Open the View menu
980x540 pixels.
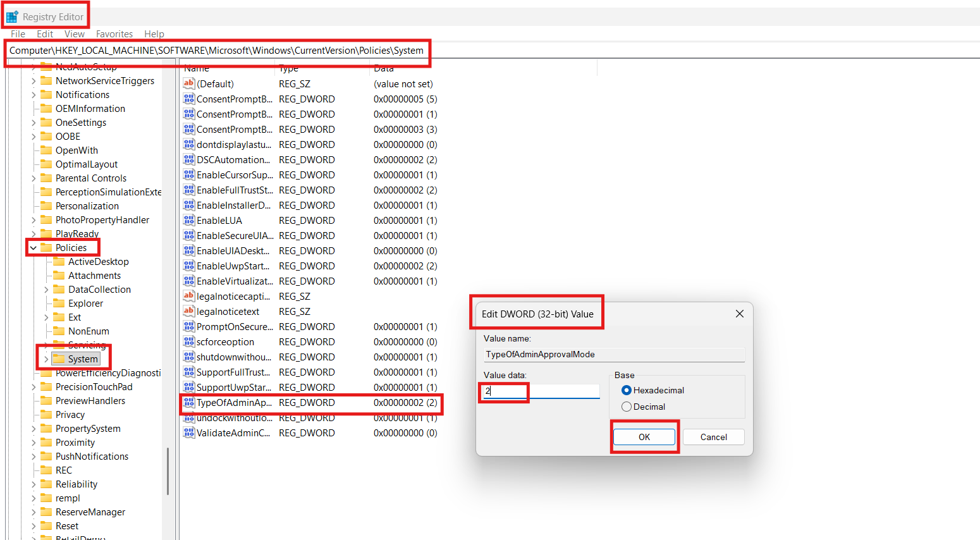[x=74, y=34]
